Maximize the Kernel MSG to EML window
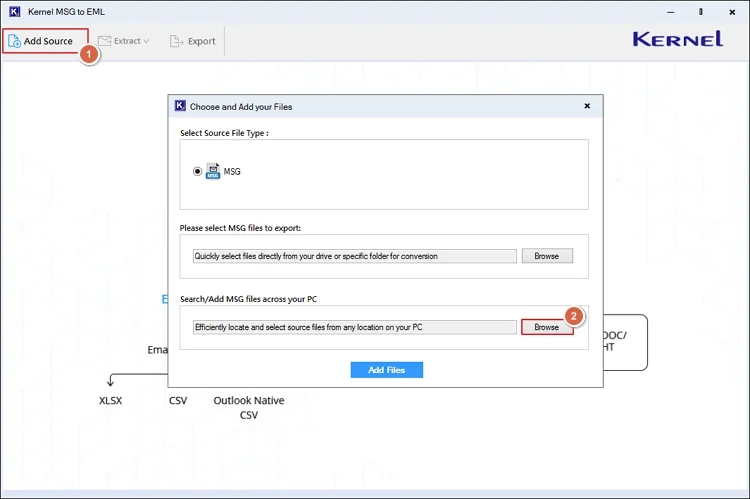The image size is (750, 499). tap(701, 12)
